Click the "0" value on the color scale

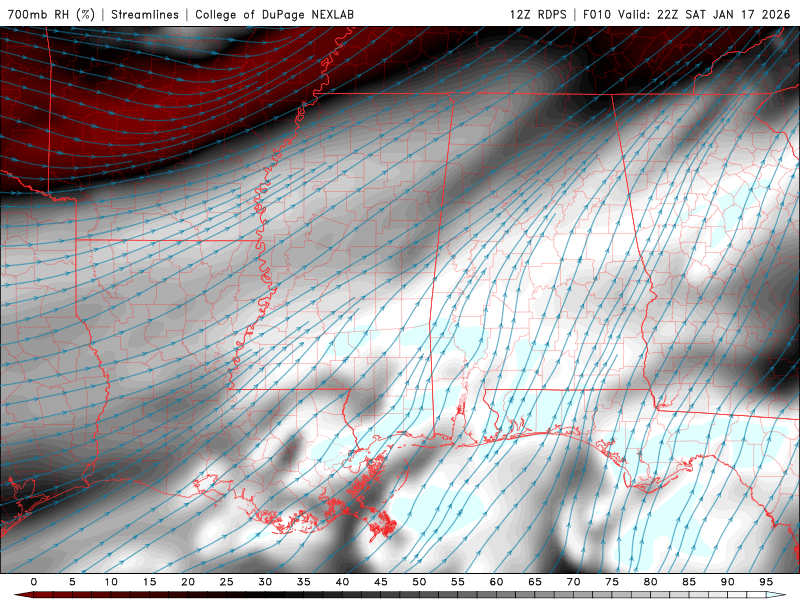point(34,582)
